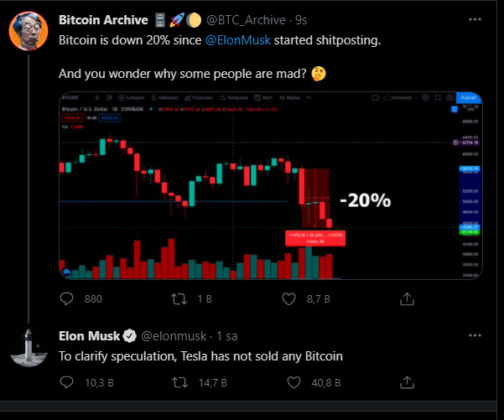504x420 pixels.
Task: Open the "1 sa" tweet timestamp
Action: (x=226, y=336)
